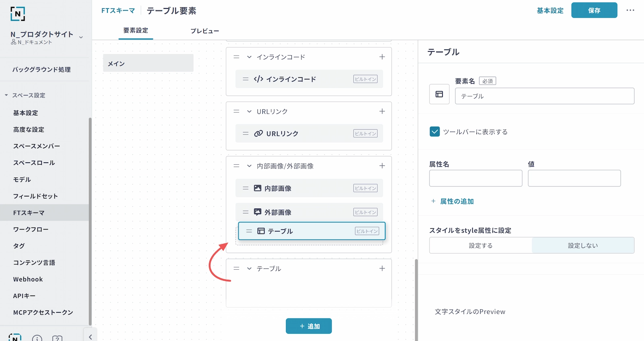Collapse the インラインコード group chevron
Image resolution: width=644 pixels, height=341 pixels.
(x=249, y=57)
